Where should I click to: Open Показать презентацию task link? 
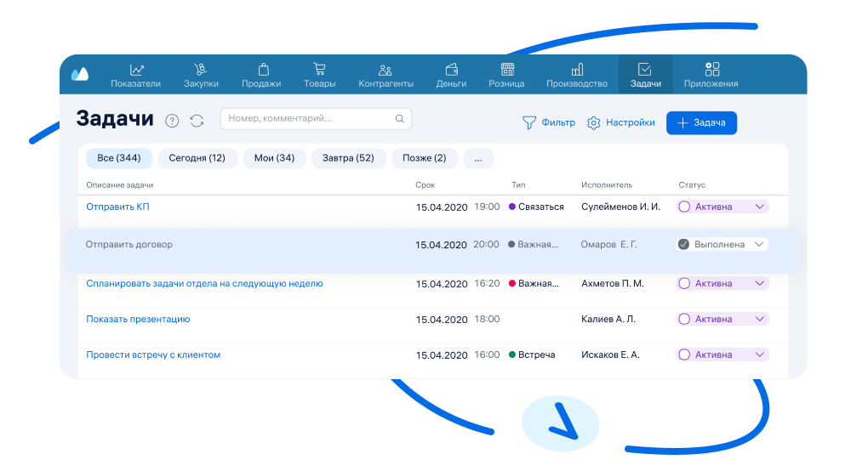pyautogui.click(x=138, y=319)
